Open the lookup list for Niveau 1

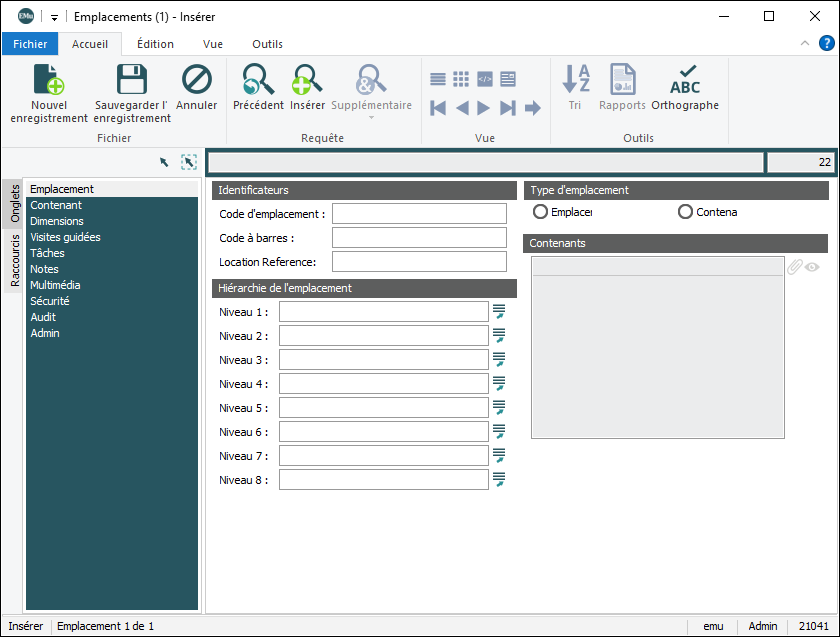coord(499,312)
